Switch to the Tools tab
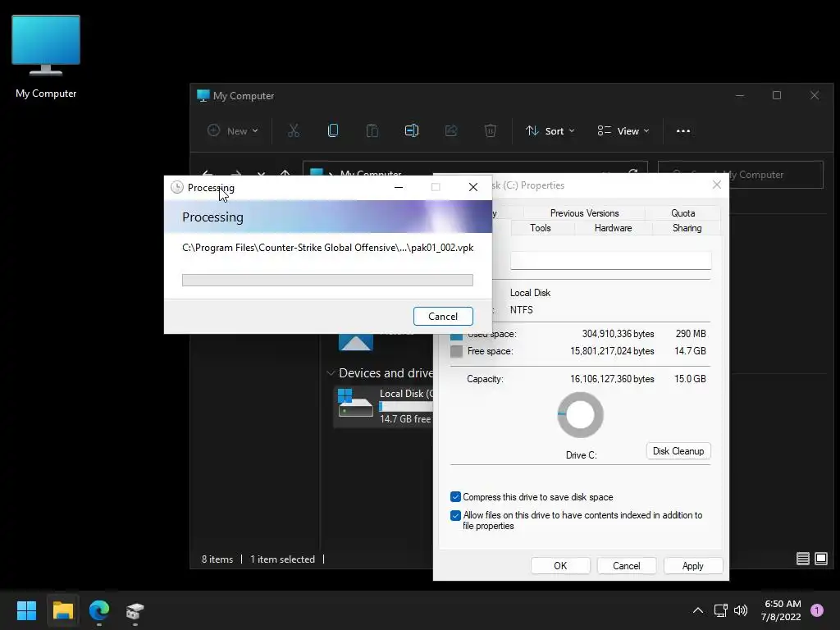 (541, 228)
